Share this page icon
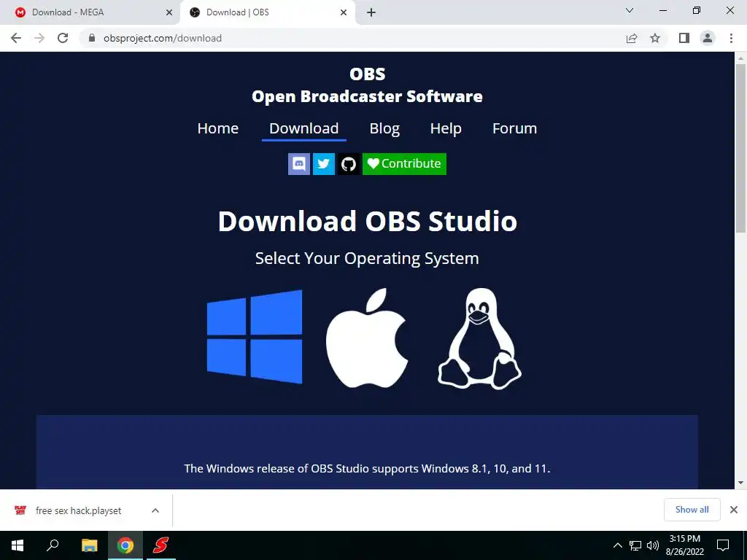 [x=632, y=38]
